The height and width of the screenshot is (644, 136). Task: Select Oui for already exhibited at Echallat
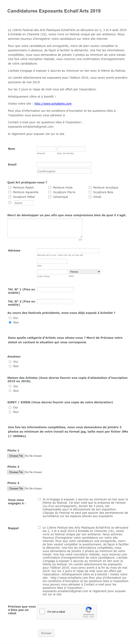tap(10, 318)
